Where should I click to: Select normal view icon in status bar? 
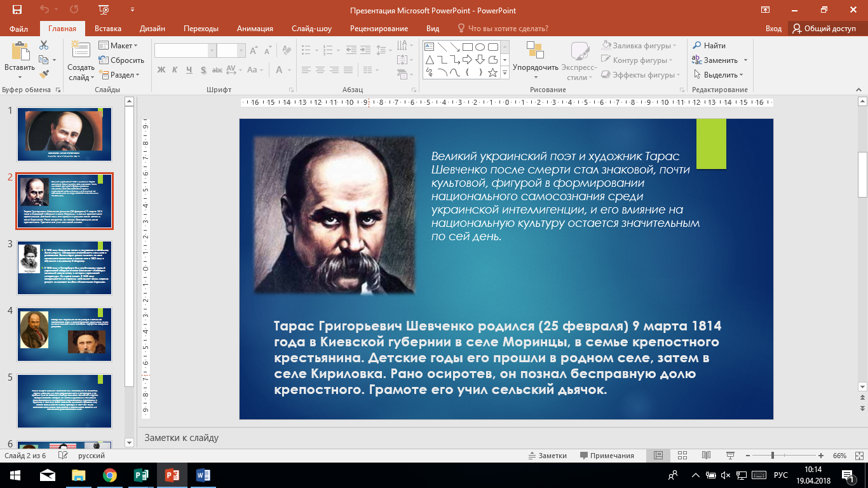click(x=658, y=456)
